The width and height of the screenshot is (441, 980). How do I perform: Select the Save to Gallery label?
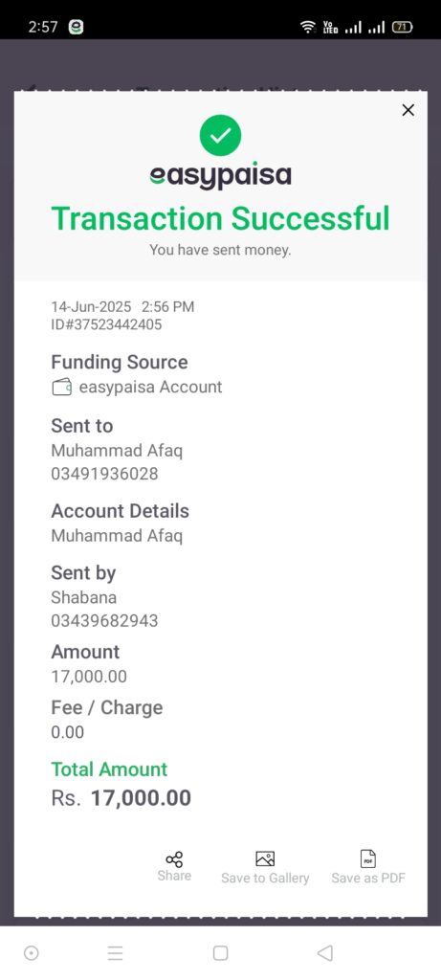(265, 879)
